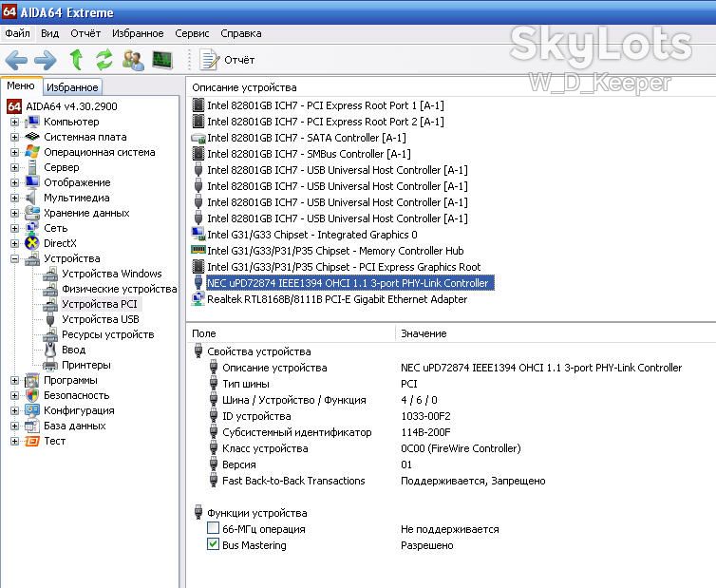Open the Сервис menu

click(x=192, y=33)
